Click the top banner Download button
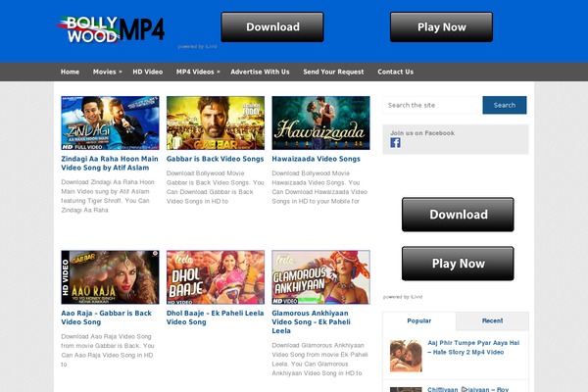 coord(272,27)
